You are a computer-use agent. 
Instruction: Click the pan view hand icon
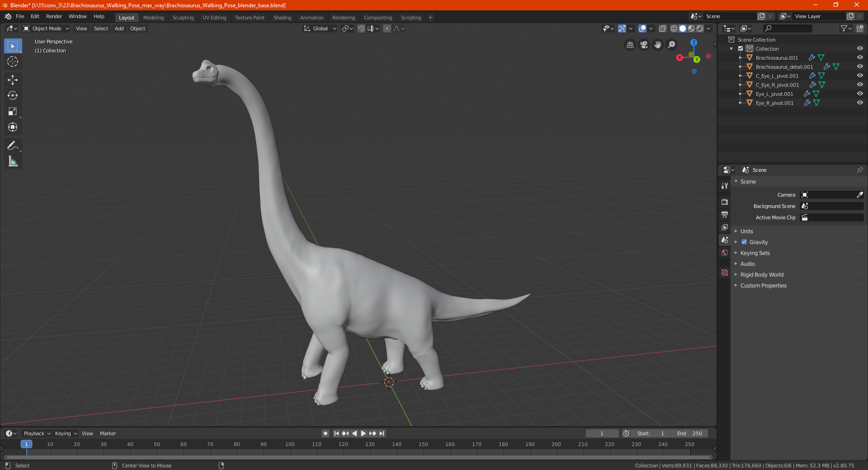coord(658,45)
